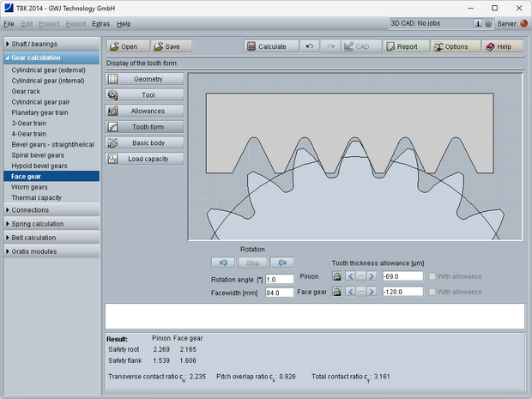Click the 3D CAD info icon
This screenshot has width=532, height=399.
coord(478,24)
